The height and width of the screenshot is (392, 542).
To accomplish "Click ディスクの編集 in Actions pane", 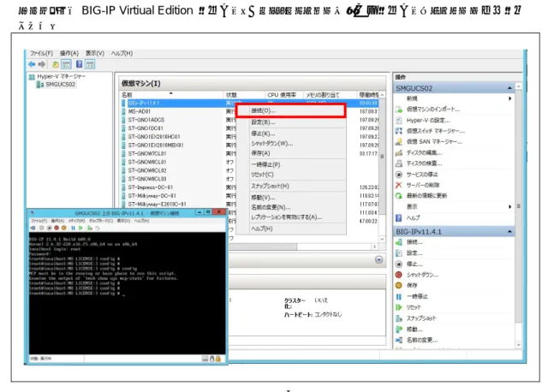I will click(x=424, y=152).
